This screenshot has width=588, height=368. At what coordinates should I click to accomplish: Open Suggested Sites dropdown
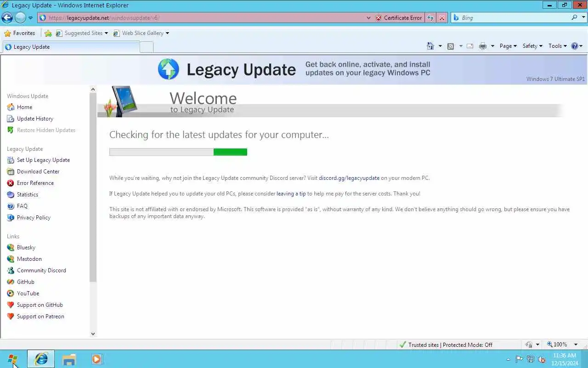pos(82,33)
